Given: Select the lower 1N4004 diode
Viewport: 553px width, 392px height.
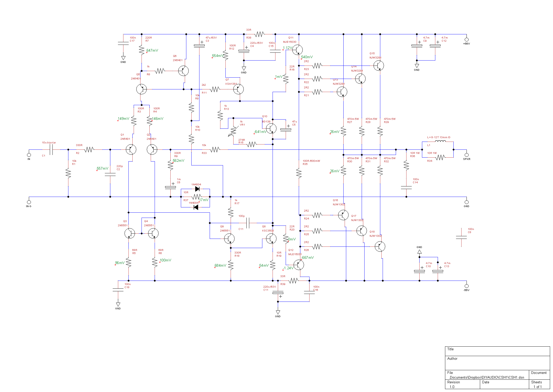Looking at the screenshot, I should point(196,207).
